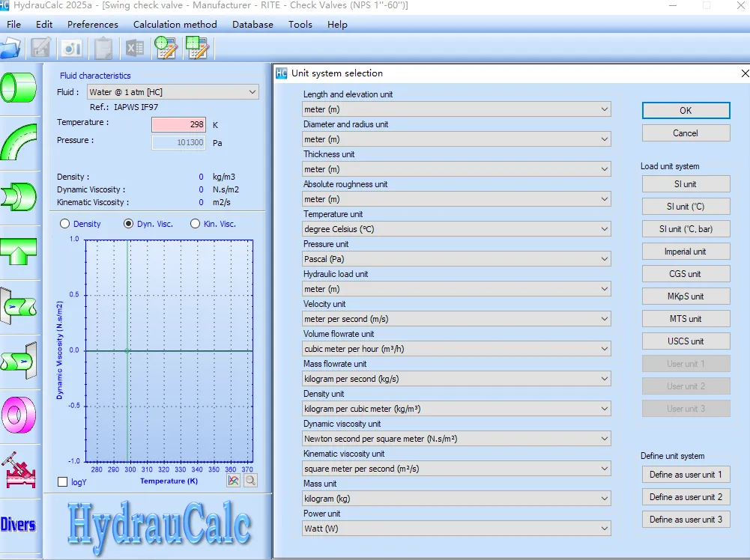Open the File menu
The image size is (750, 560).
14,25
